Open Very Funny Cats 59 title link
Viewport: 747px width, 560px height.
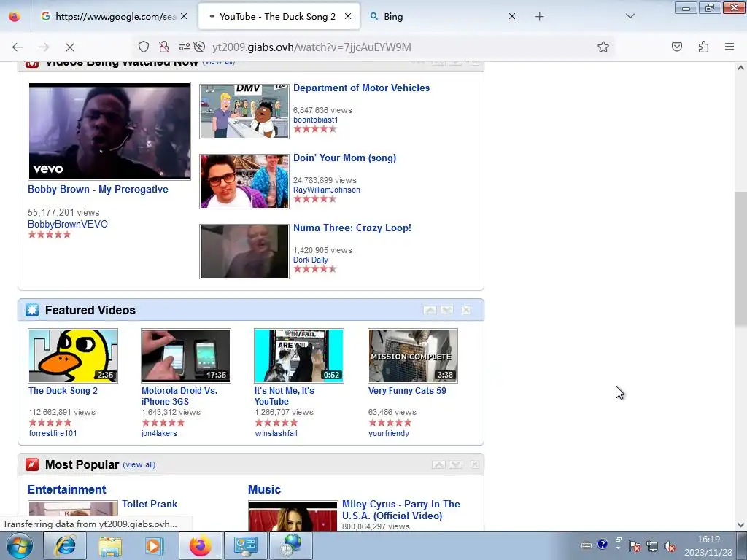tap(407, 391)
